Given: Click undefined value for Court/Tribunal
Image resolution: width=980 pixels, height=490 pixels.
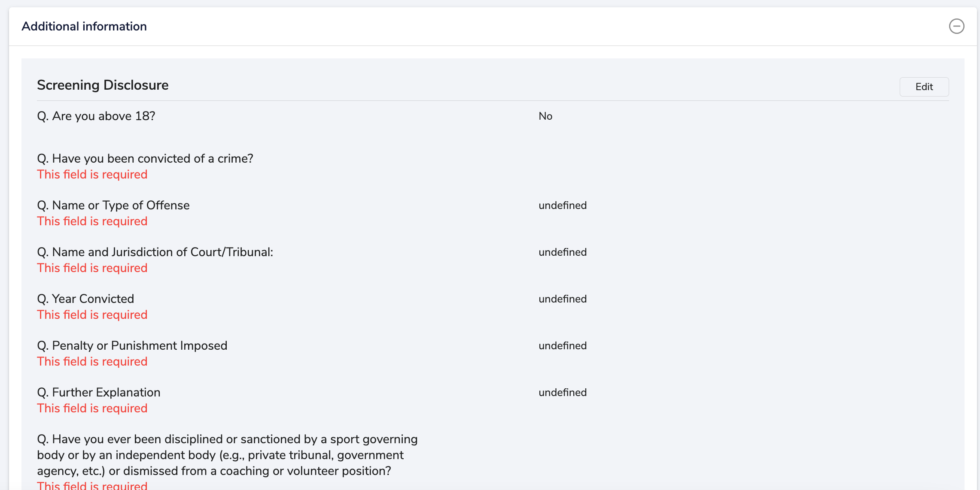Looking at the screenshot, I should tap(563, 252).
